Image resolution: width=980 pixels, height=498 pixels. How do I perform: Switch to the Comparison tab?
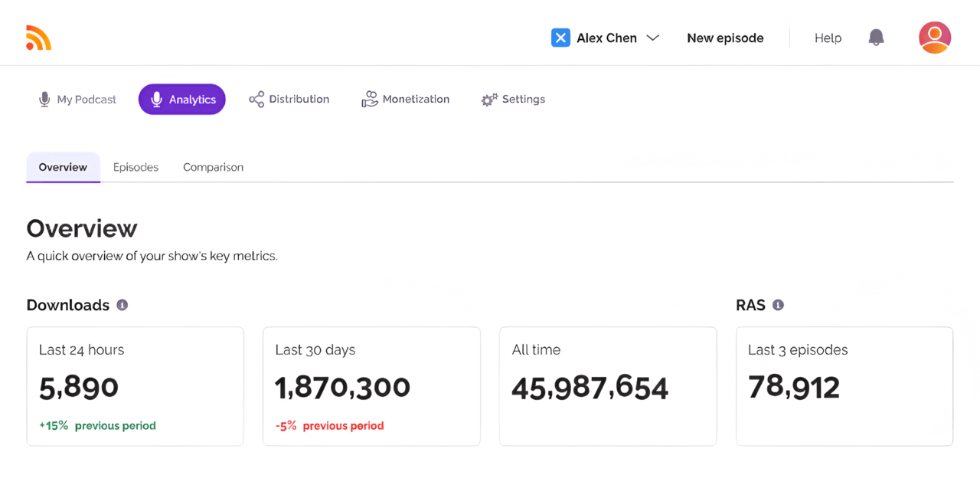click(x=213, y=167)
